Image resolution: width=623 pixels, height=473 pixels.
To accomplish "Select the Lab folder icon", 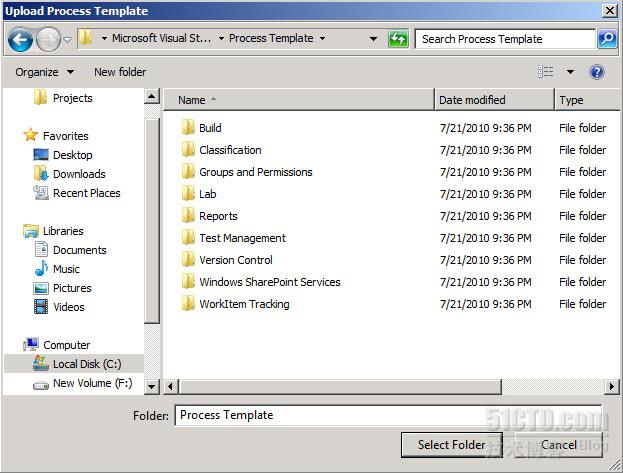I will (x=188, y=194).
